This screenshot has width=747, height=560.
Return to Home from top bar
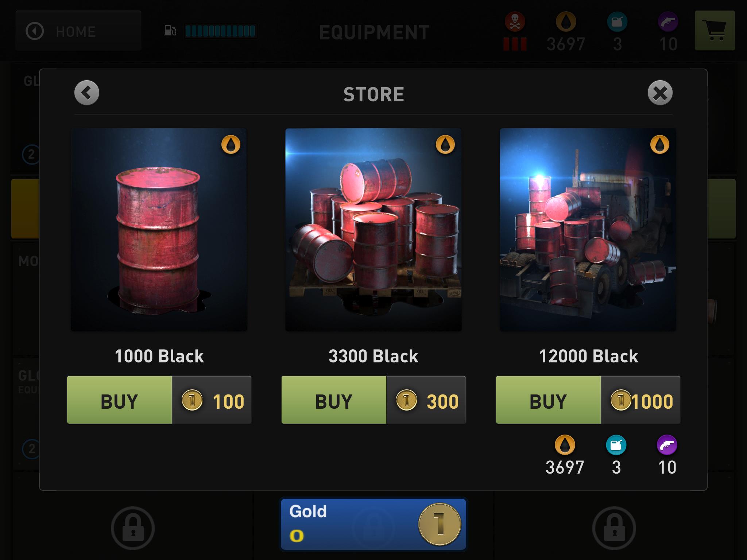click(78, 31)
